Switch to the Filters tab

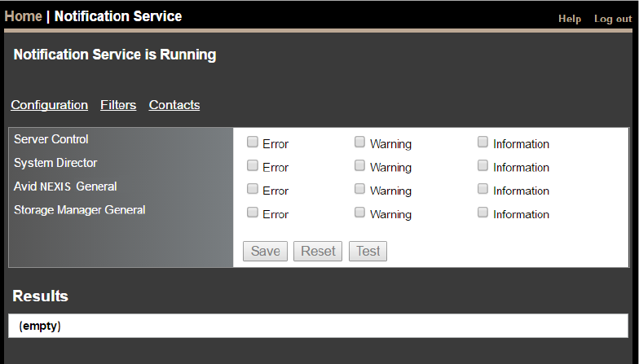click(118, 105)
